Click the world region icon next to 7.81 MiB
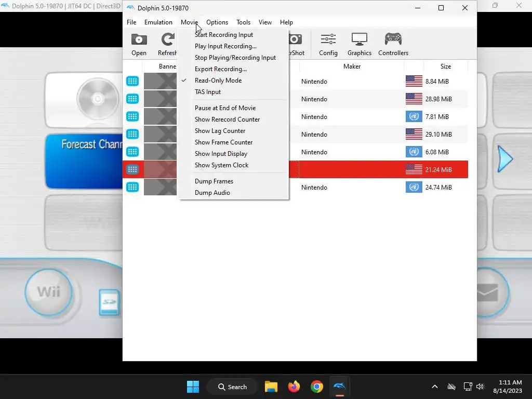This screenshot has height=399, width=532. [x=414, y=116]
